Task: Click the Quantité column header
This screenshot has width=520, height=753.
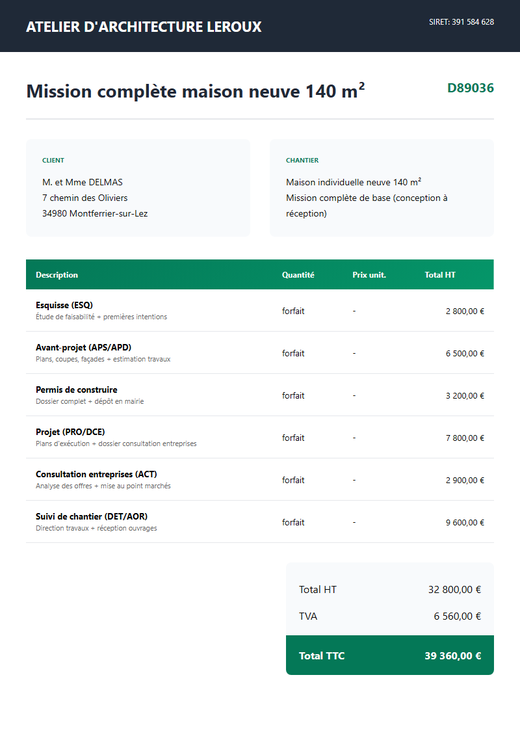Action: tap(298, 275)
